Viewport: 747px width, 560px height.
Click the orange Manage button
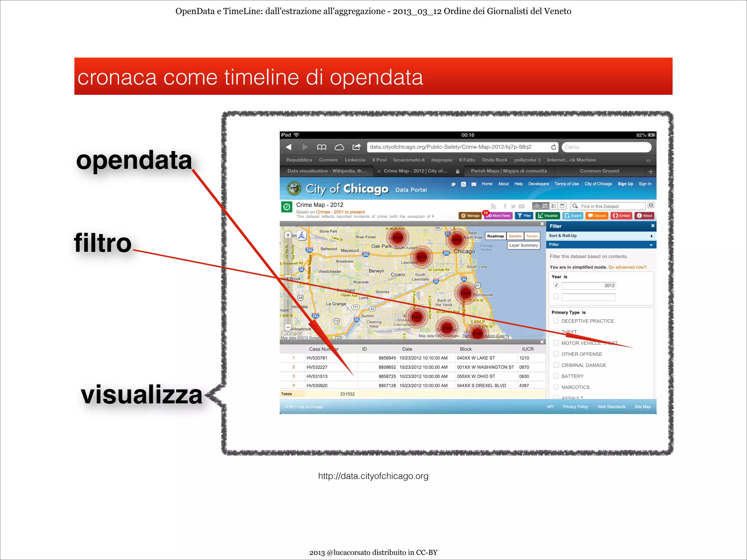tap(470, 216)
